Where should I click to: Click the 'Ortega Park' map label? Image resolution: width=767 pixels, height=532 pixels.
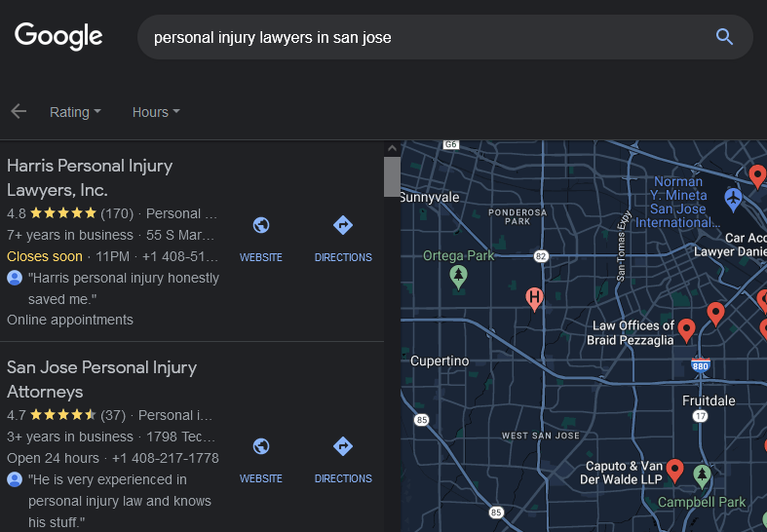[x=458, y=255]
